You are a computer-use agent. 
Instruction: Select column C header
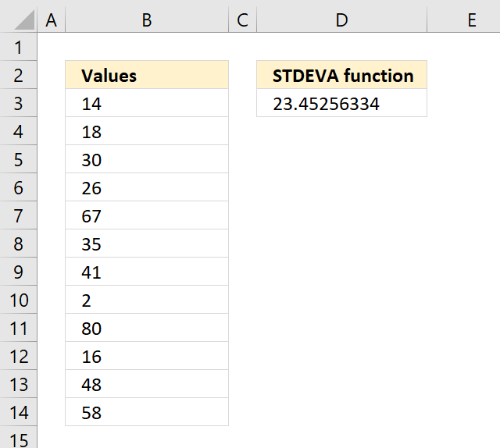tap(243, 20)
